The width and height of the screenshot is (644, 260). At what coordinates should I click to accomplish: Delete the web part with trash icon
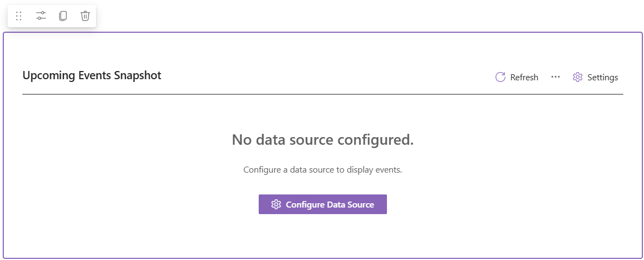tap(85, 16)
